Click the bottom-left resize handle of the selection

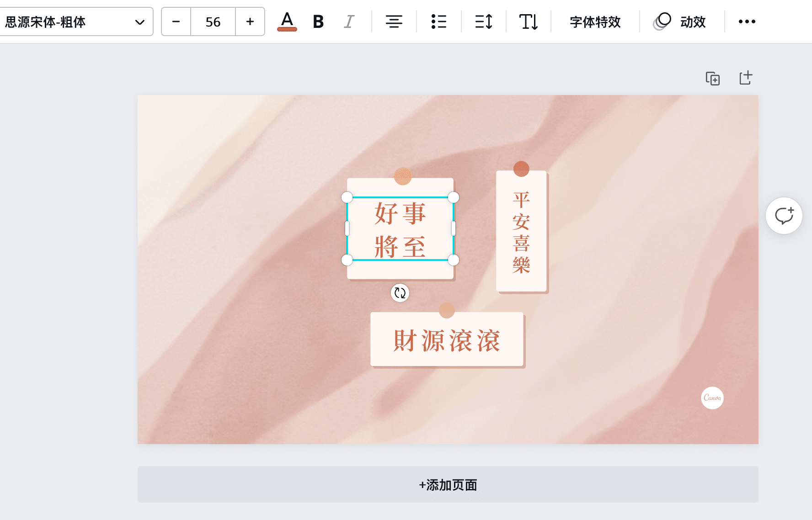347,260
